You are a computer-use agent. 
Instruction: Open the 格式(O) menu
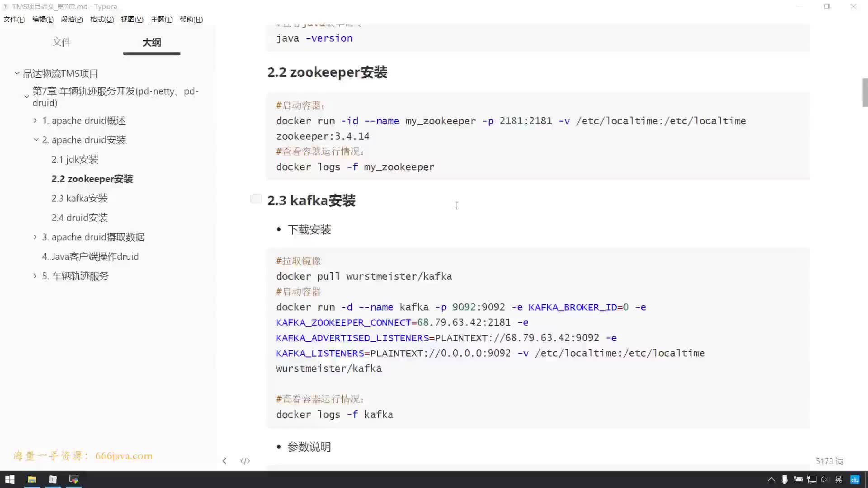(x=102, y=19)
